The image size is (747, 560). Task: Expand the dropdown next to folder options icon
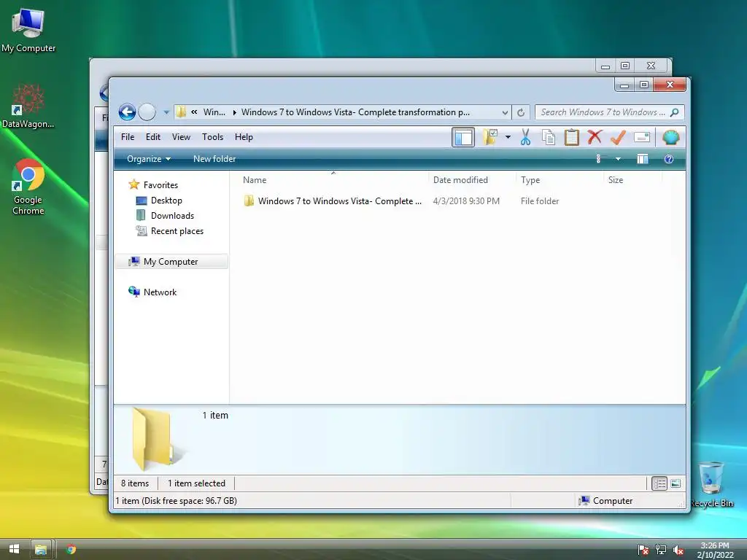click(508, 137)
